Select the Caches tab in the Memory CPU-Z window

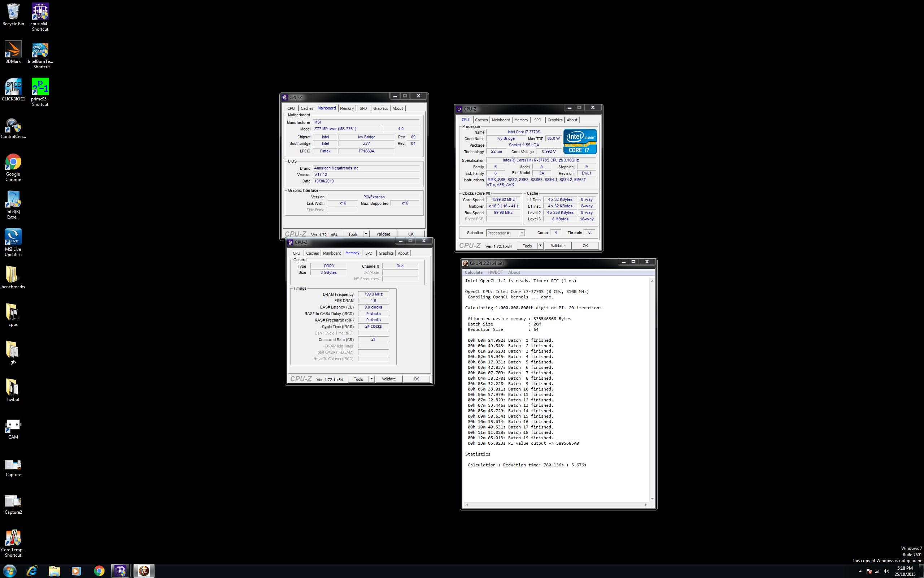pos(312,253)
